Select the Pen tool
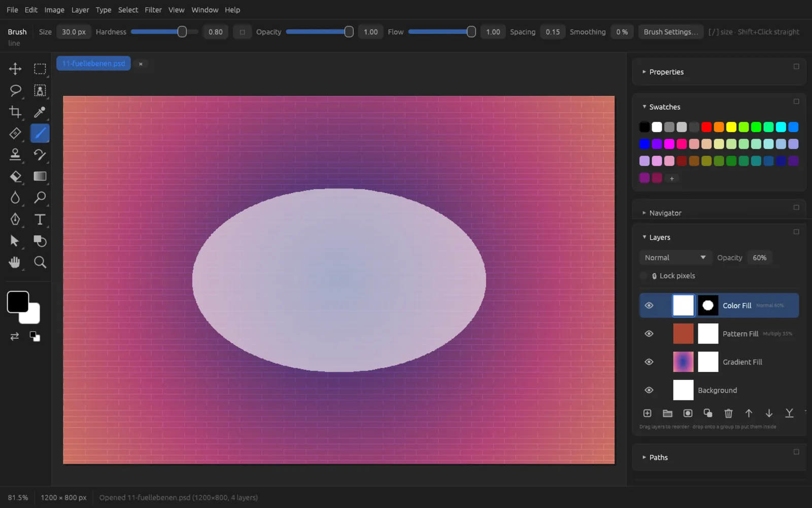Viewport: 812px width, 508px height. pyautogui.click(x=15, y=219)
